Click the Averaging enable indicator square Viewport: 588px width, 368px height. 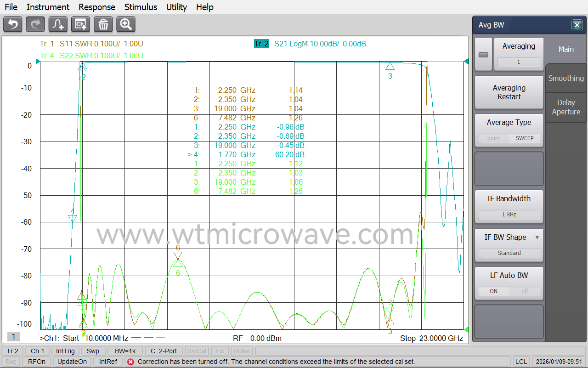(x=483, y=54)
